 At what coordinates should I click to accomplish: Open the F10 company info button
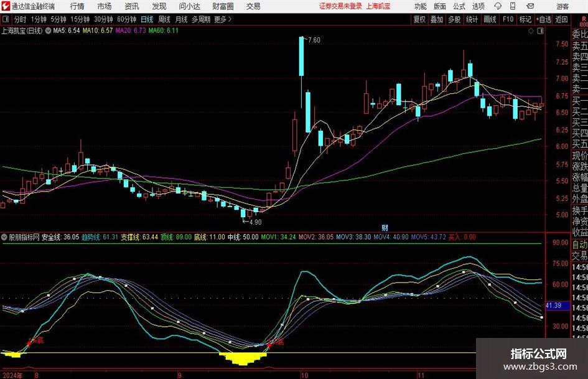[508, 19]
